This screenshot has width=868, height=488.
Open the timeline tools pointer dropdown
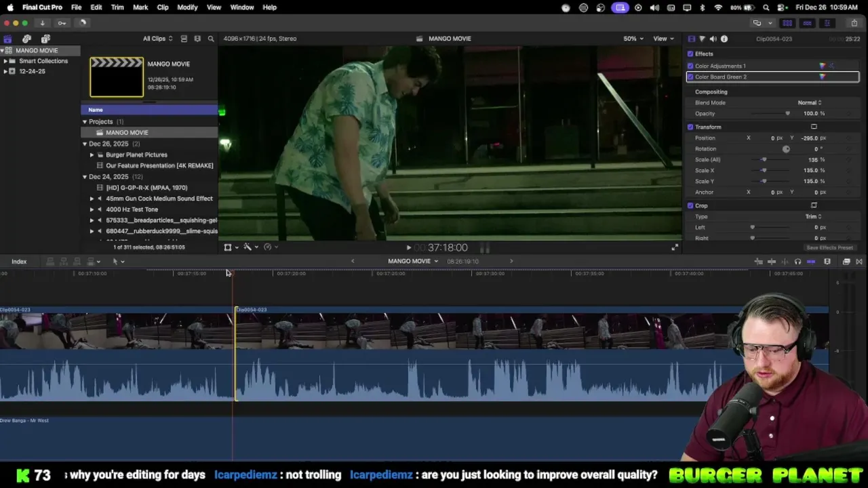[x=118, y=262]
